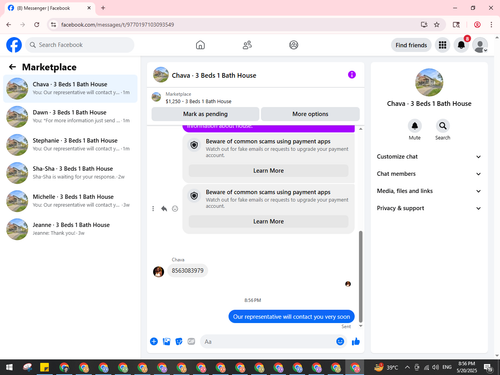
Task: Bookmark this page with star icon
Action: pos(437,24)
